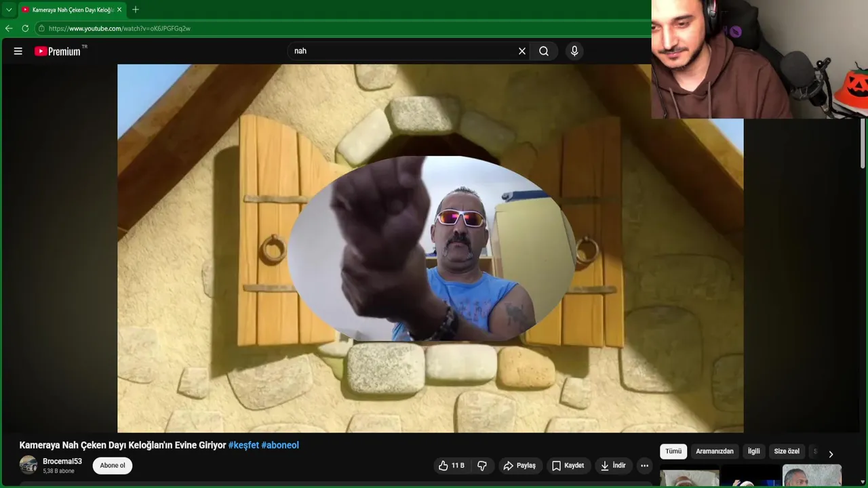
Task: Open the Brocemal53 channel avatar
Action: click(x=28, y=465)
